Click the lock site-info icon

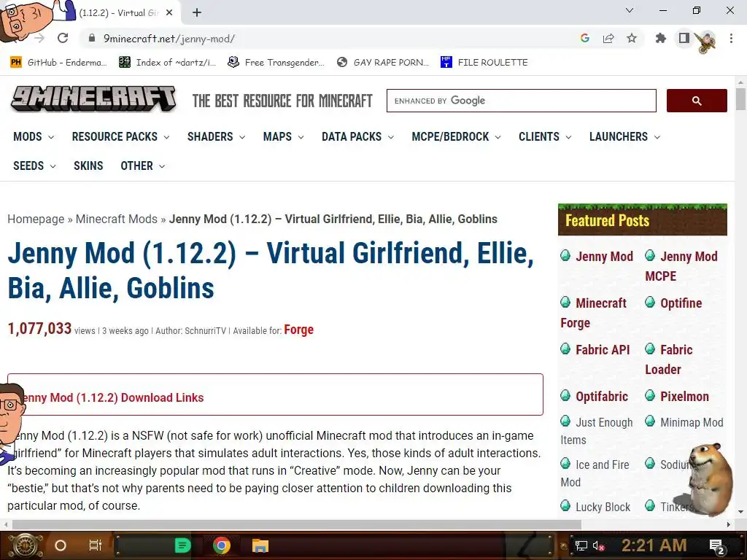tap(92, 38)
